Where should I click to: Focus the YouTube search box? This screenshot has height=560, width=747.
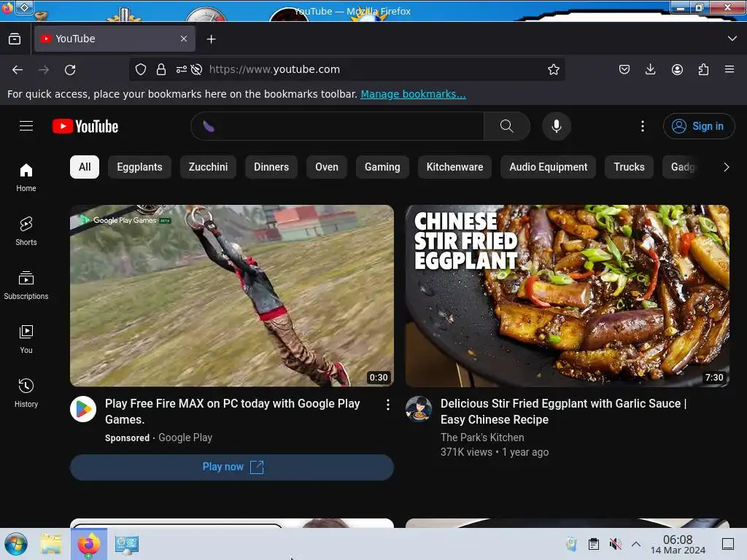tap(337, 126)
